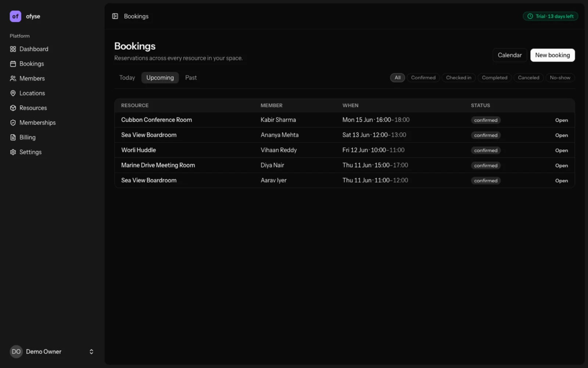Click the trial clock icon
This screenshot has height=368, width=588.
530,16
